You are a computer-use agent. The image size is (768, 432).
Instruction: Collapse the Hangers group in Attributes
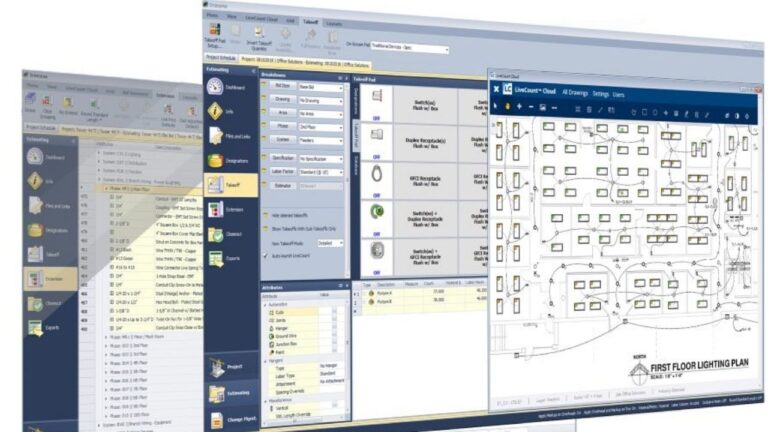pos(266,361)
